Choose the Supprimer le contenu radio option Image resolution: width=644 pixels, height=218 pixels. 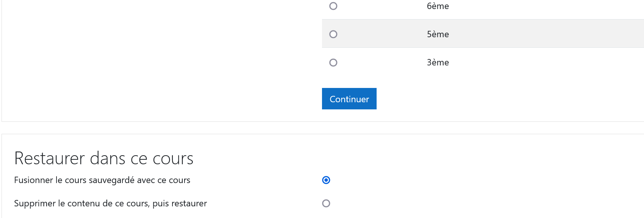[x=326, y=203]
